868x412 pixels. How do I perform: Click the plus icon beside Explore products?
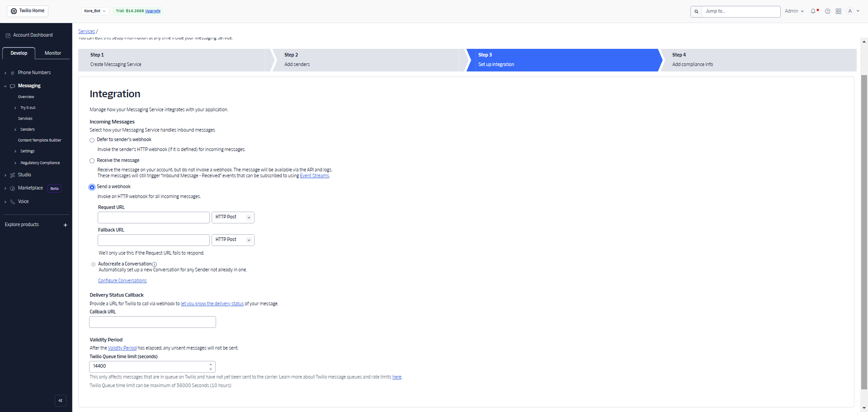pyautogui.click(x=65, y=225)
